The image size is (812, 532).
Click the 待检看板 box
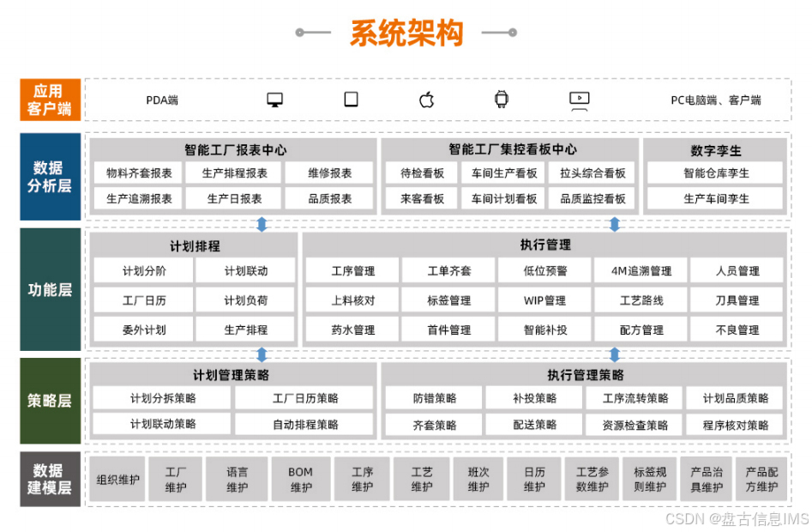(x=422, y=173)
